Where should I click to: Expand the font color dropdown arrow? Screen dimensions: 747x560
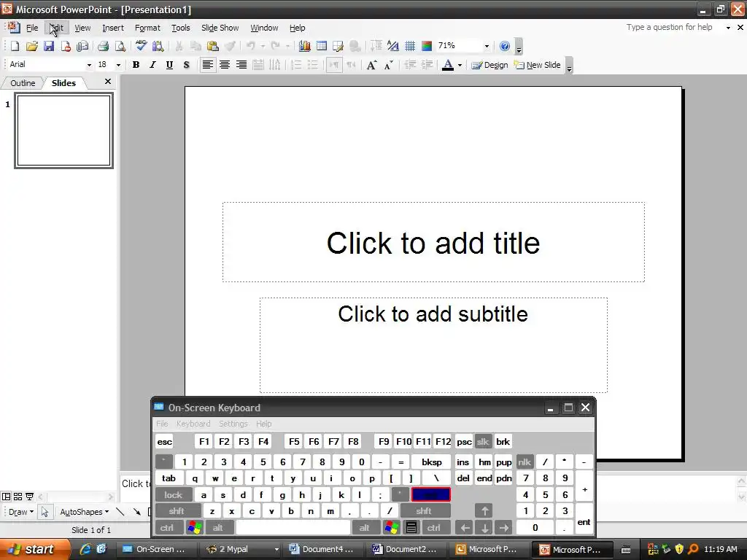(x=460, y=65)
